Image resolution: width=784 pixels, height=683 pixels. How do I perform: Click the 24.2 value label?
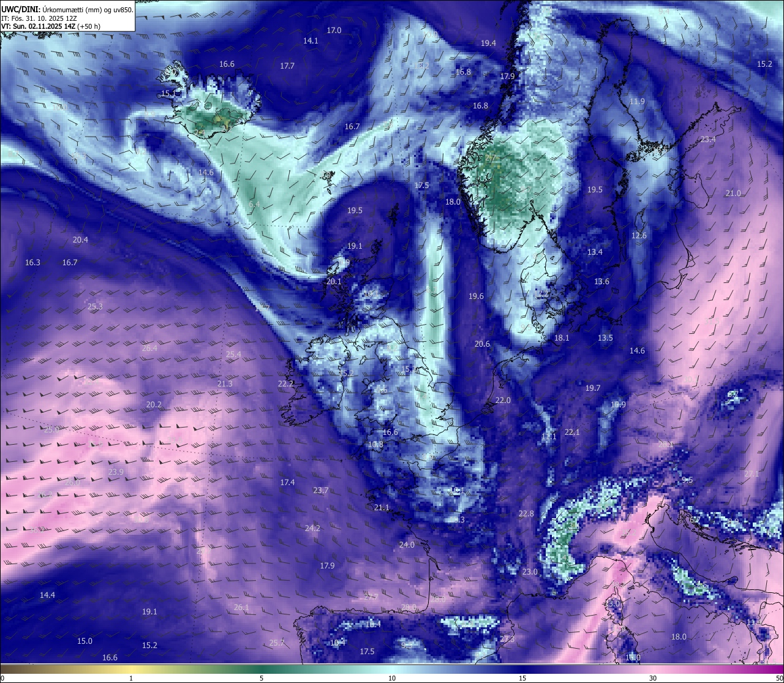[x=312, y=527]
